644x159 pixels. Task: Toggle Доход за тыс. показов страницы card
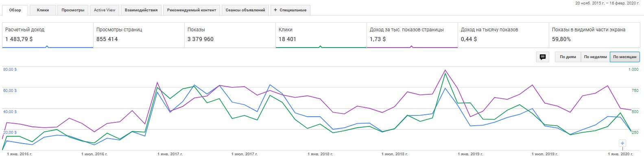[412, 35]
